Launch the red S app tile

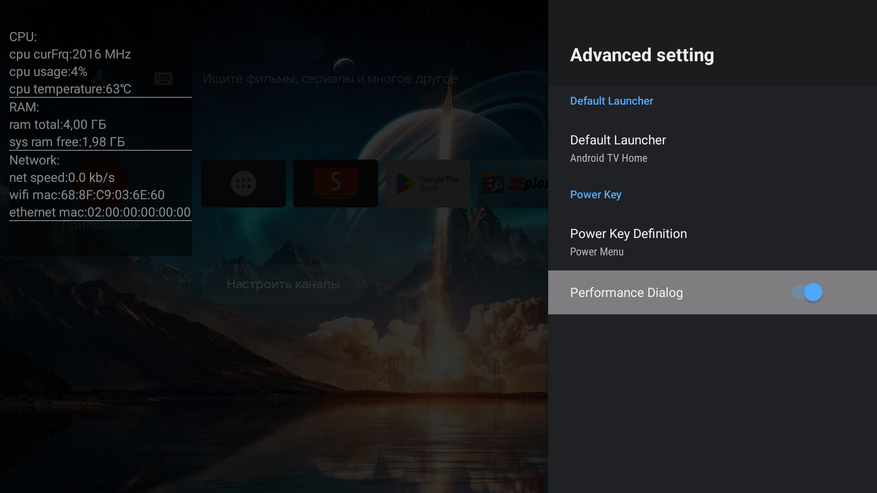point(336,184)
